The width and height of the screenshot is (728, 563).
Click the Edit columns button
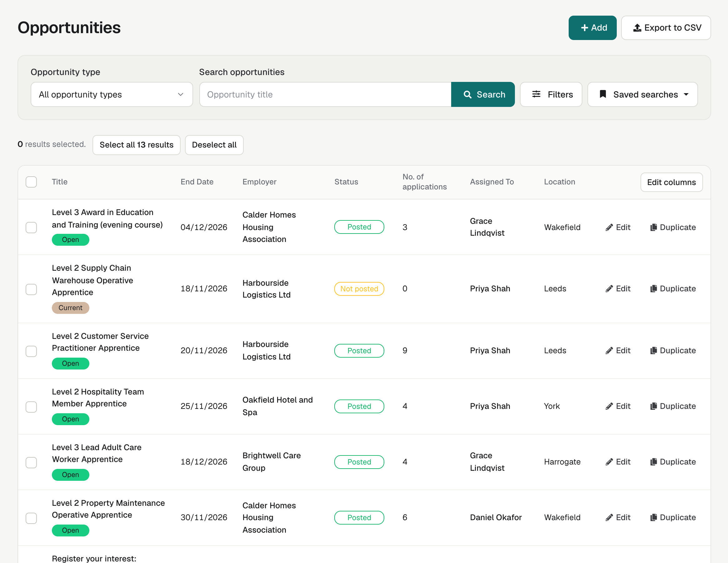[x=671, y=183]
